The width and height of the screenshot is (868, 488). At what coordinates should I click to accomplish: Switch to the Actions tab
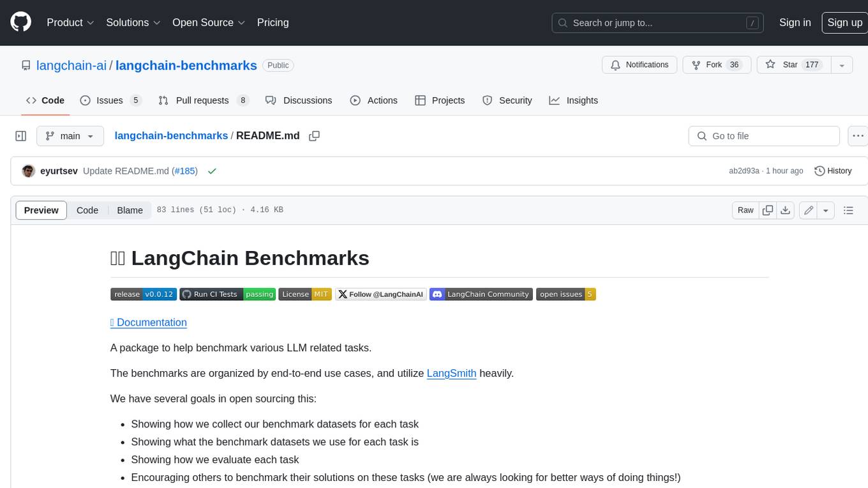point(374,100)
